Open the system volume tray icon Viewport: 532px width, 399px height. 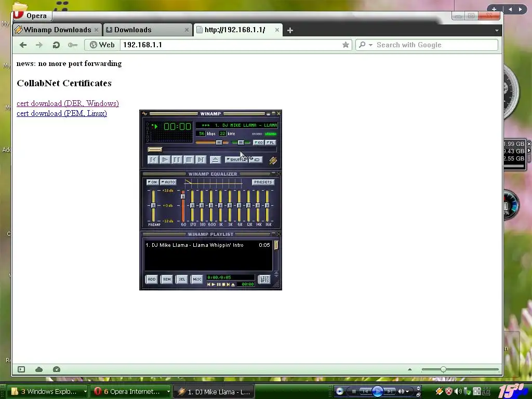pos(458,392)
